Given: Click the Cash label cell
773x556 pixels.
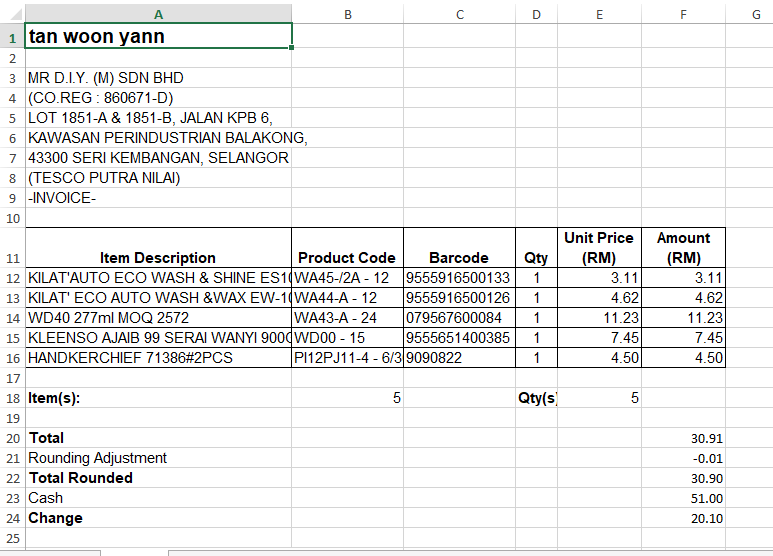Looking at the screenshot, I should tap(158, 498).
